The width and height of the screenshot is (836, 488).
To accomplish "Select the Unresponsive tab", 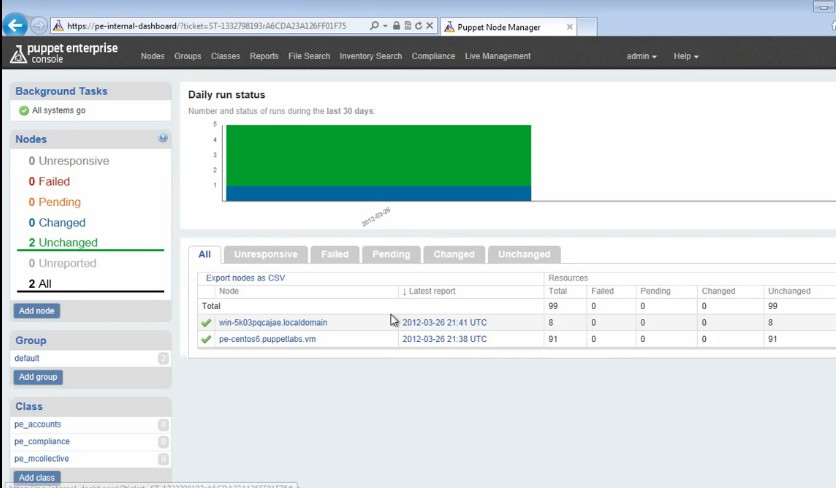I will [266, 254].
